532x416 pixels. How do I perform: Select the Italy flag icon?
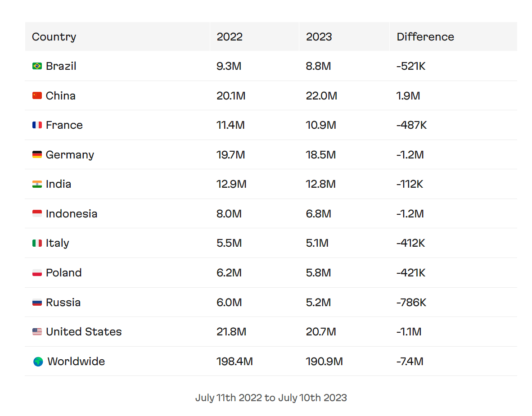(x=37, y=243)
